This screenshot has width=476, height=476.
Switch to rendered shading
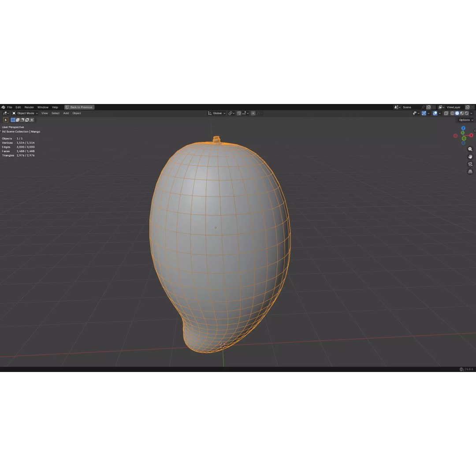pos(467,113)
